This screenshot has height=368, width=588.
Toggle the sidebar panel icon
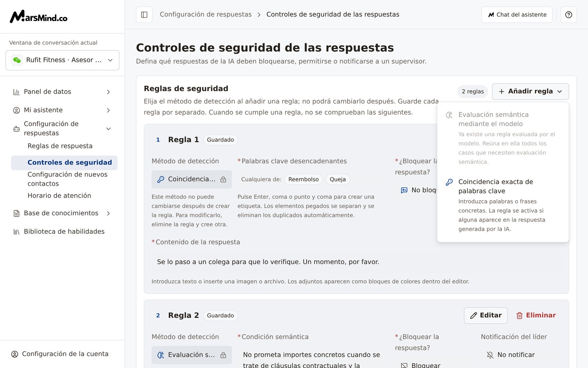(x=144, y=15)
